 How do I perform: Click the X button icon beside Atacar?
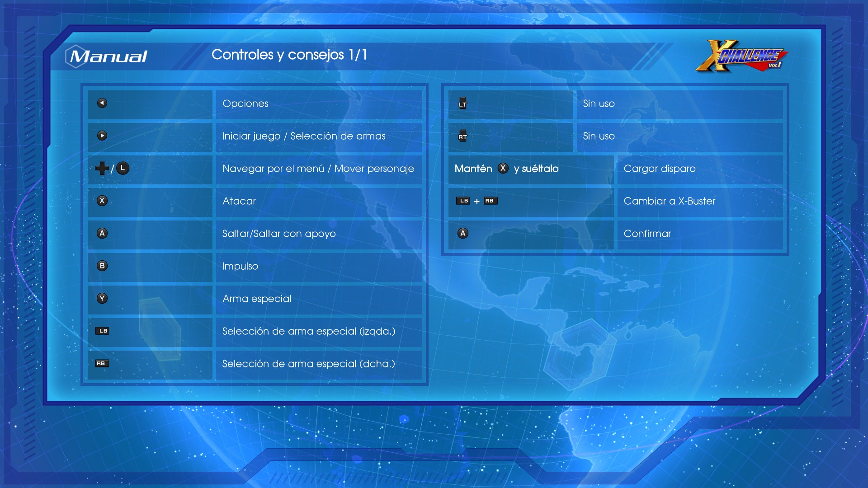click(102, 201)
